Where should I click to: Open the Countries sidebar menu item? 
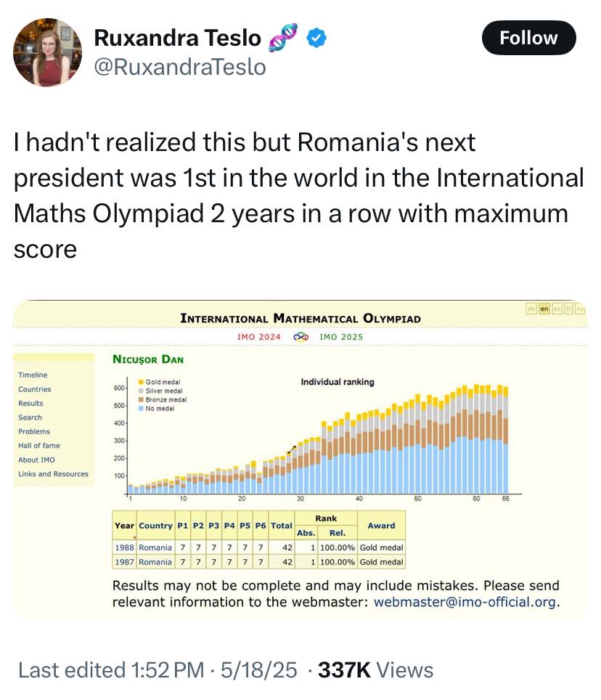(35, 389)
